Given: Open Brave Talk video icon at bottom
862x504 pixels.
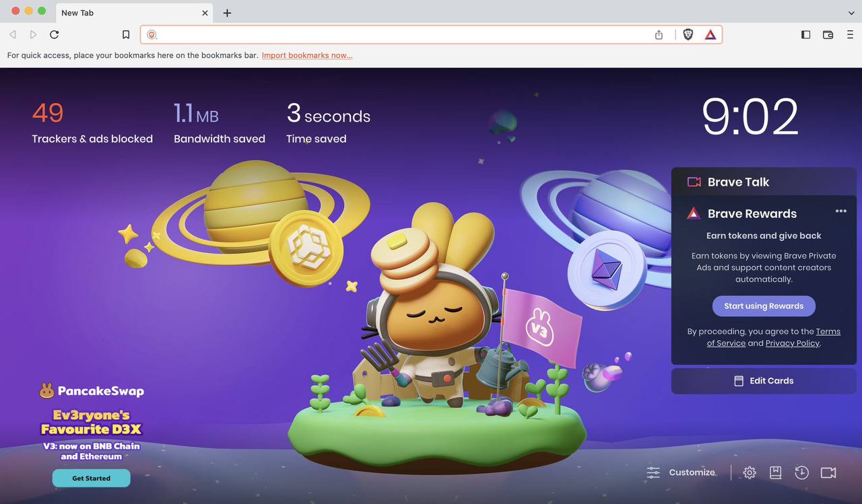Looking at the screenshot, I should [x=828, y=473].
